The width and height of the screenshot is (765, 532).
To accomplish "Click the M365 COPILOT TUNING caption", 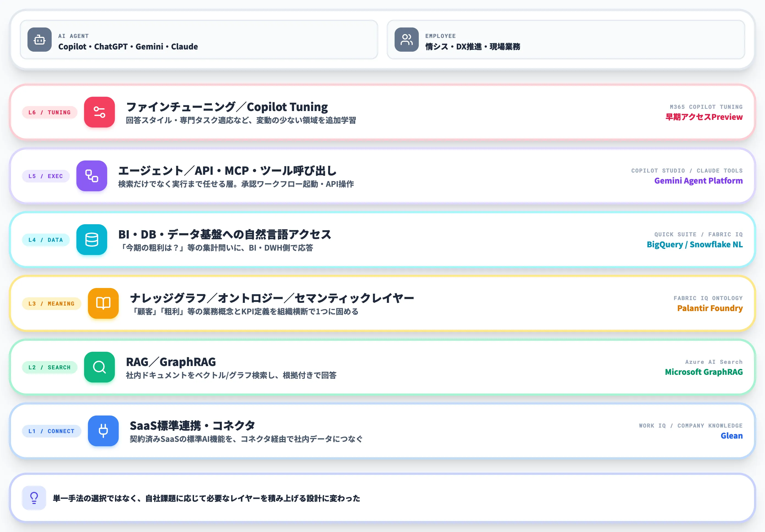I will (x=706, y=107).
